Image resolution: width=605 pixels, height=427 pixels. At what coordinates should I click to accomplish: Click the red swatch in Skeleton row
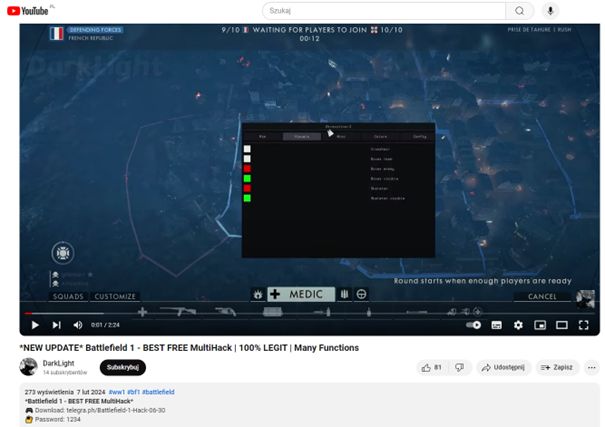(247, 188)
